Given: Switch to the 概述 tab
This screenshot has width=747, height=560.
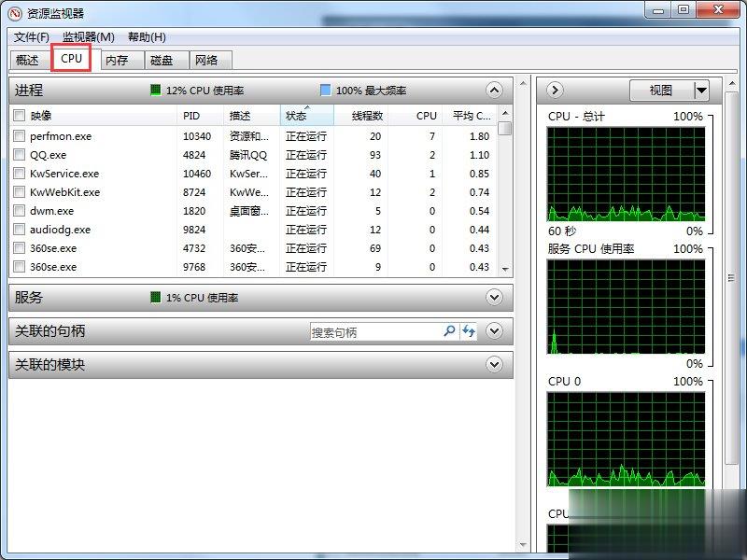Looking at the screenshot, I should (28, 61).
